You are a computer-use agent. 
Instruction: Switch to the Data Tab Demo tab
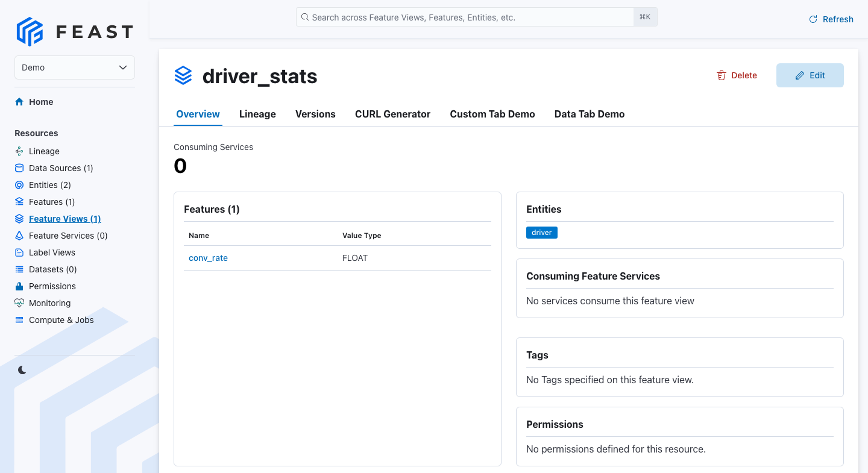pos(590,114)
